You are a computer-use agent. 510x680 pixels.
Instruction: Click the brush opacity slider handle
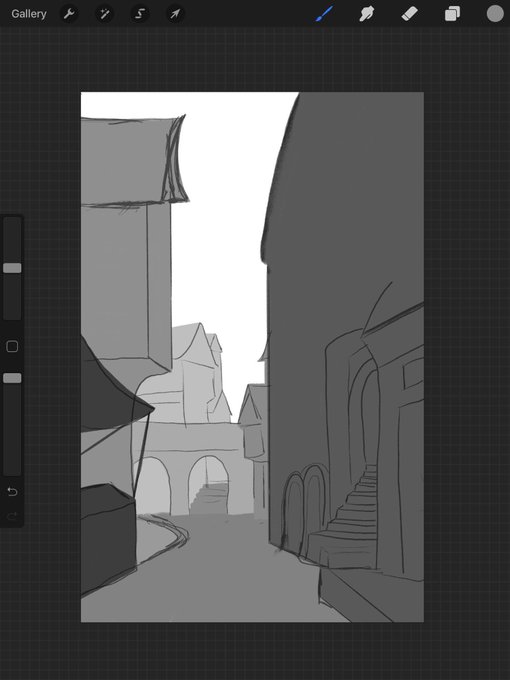click(x=12, y=378)
